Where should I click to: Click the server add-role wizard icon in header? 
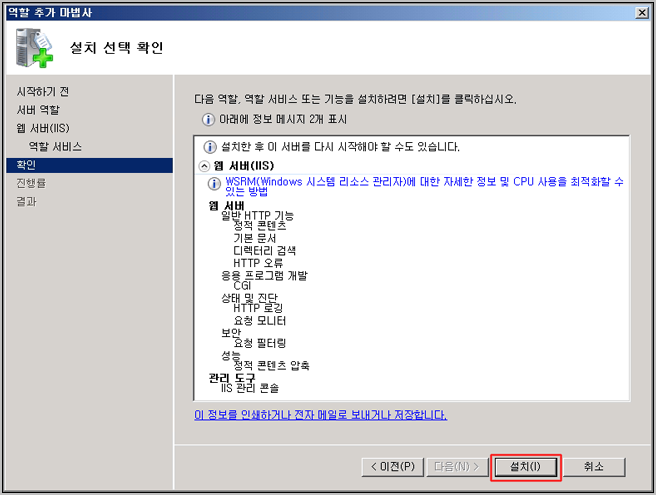tap(34, 48)
